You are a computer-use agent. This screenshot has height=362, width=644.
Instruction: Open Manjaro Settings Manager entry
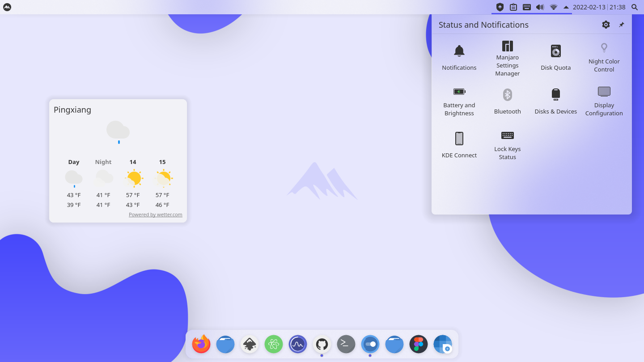point(508,59)
